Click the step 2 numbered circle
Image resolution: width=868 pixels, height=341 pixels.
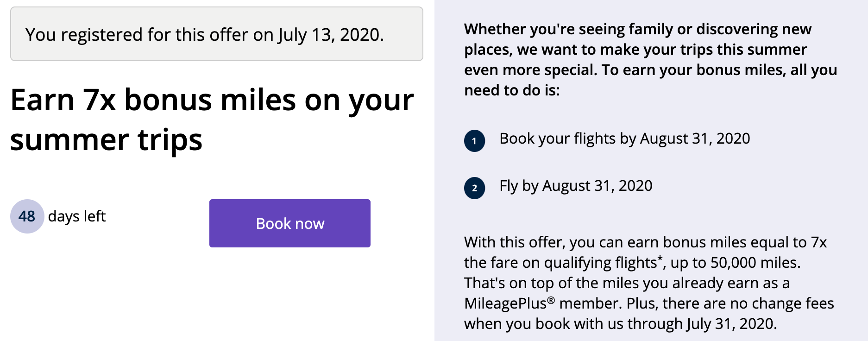pos(474,188)
